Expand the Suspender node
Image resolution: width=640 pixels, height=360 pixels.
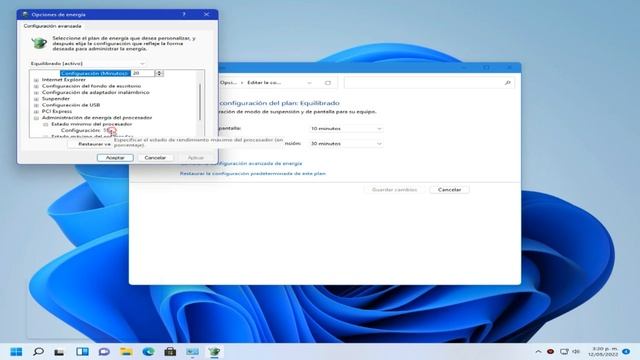click(36, 99)
